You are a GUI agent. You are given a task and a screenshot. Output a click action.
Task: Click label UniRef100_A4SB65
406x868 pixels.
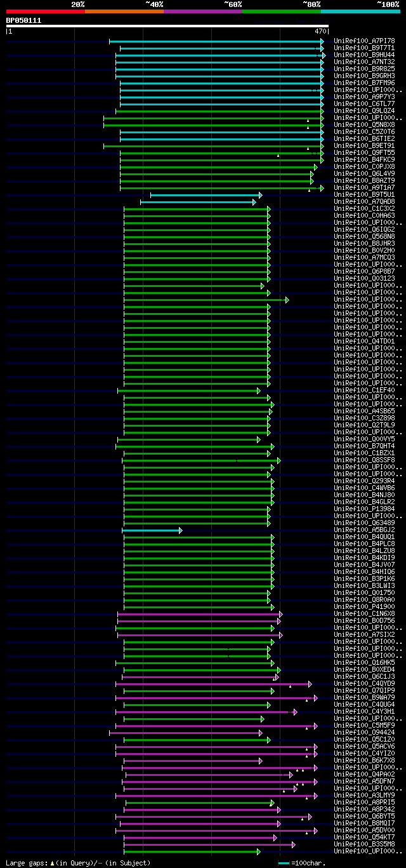click(x=364, y=411)
